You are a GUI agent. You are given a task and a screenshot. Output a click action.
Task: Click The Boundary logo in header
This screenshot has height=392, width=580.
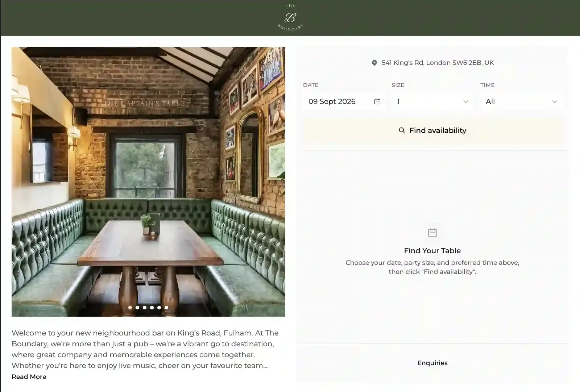290,18
